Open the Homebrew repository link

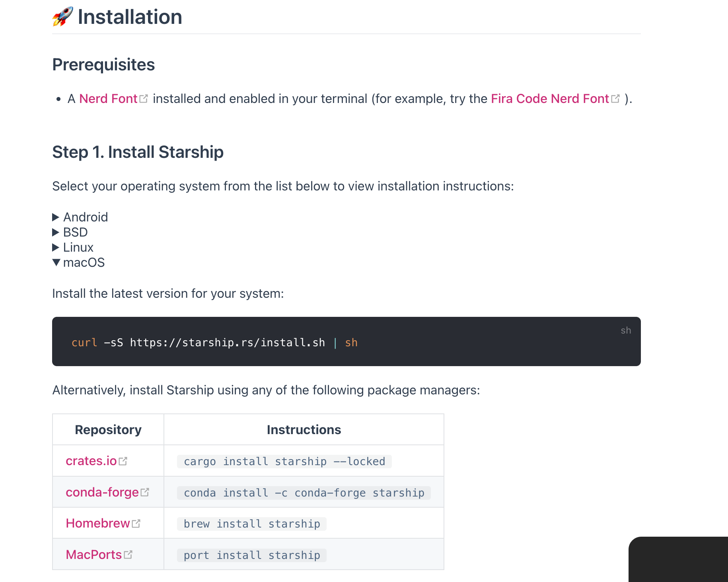98,523
